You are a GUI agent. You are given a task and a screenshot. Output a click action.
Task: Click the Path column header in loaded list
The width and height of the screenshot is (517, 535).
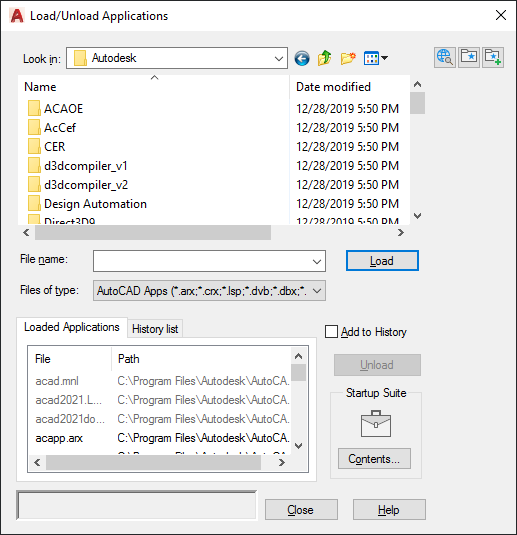point(201,359)
